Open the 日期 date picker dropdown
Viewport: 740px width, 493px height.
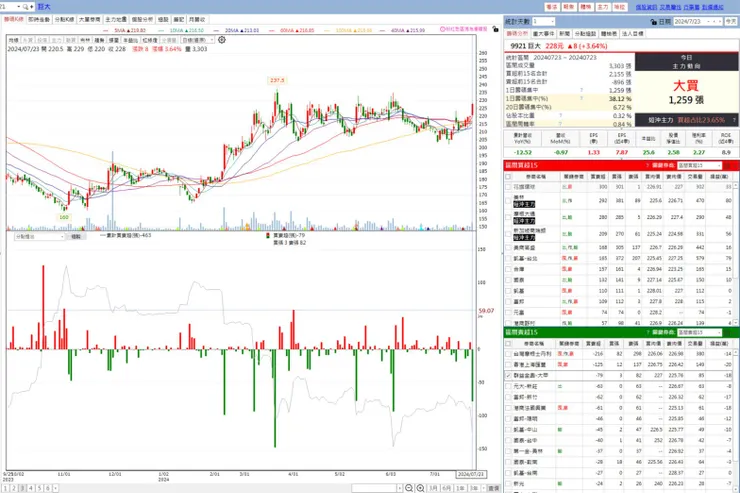(708, 22)
